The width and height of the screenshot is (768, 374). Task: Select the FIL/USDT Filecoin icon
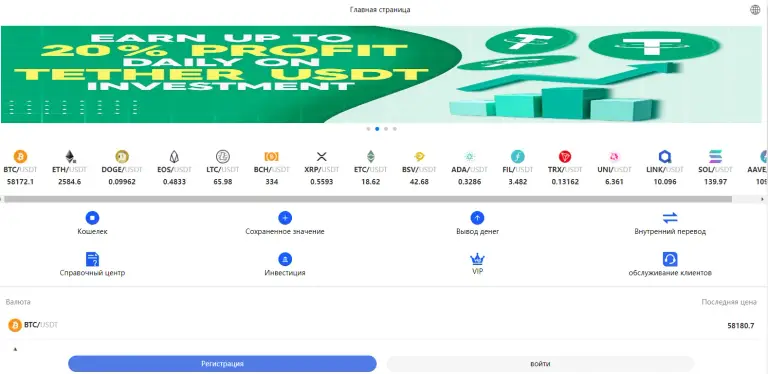click(518, 157)
